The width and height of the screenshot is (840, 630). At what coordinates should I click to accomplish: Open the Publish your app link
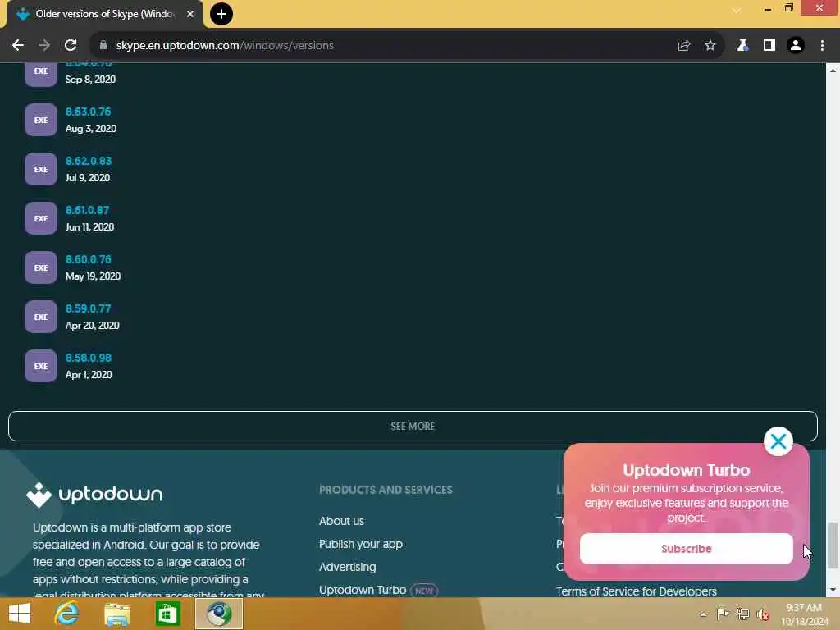pos(361,545)
